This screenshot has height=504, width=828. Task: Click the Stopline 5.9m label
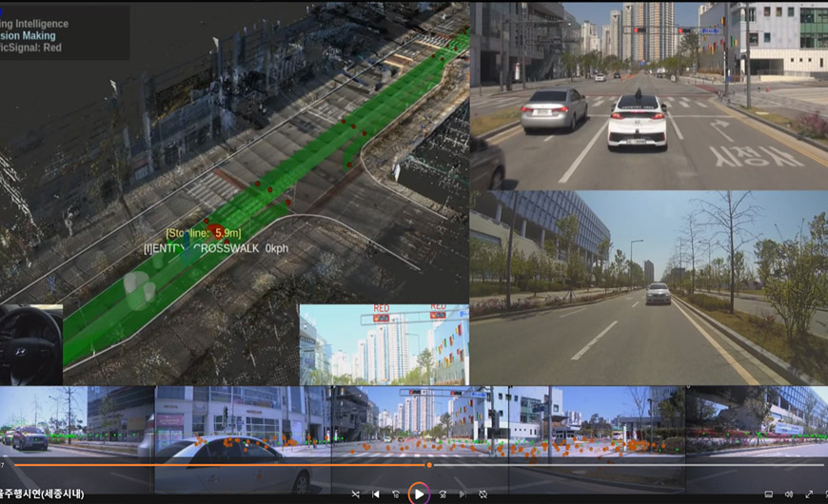tap(202, 233)
